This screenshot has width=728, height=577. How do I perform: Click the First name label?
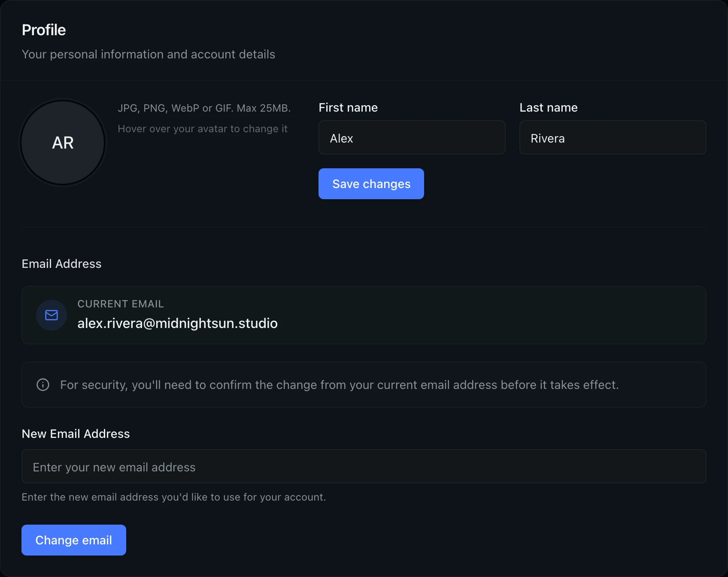pos(348,108)
